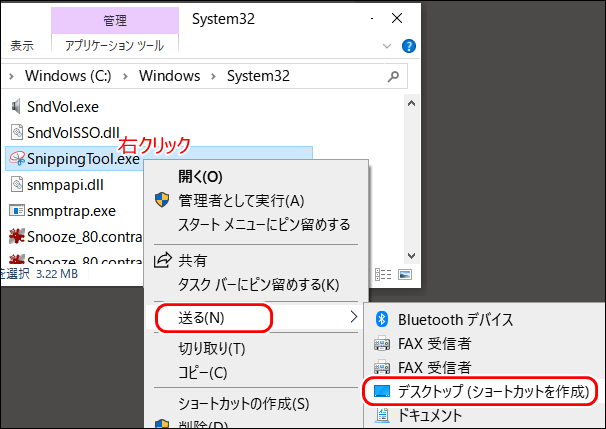Open the 表示 ribbon tab
This screenshot has width=606, height=429.
pyautogui.click(x=22, y=46)
